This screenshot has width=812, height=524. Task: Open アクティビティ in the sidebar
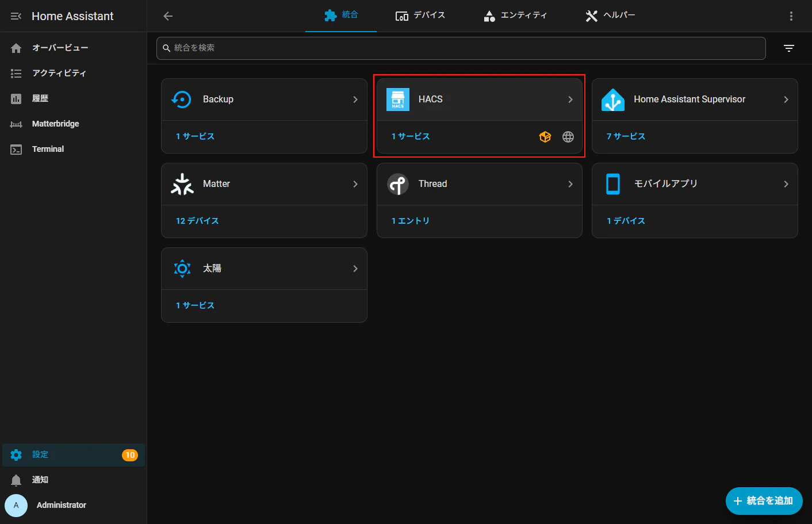(x=74, y=74)
